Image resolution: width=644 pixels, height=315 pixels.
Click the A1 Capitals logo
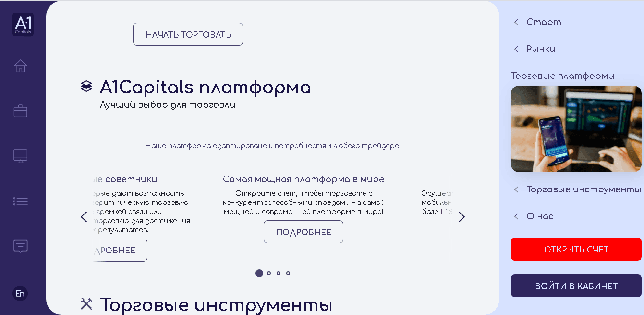click(23, 24)
